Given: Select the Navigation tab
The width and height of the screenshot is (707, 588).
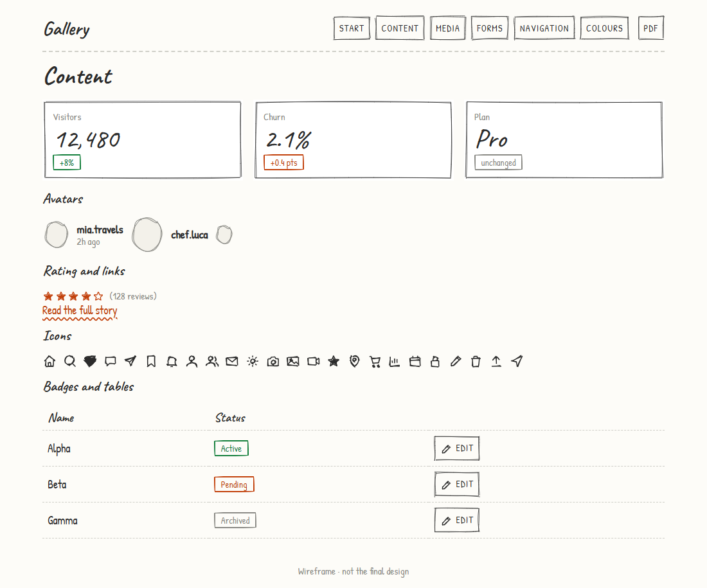Looking at the screenshot, I should point(544,28).
